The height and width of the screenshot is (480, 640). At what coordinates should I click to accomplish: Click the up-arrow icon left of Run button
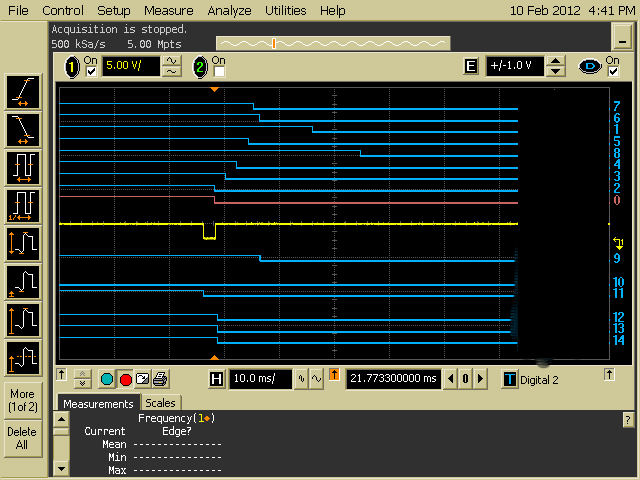[62, 375]
